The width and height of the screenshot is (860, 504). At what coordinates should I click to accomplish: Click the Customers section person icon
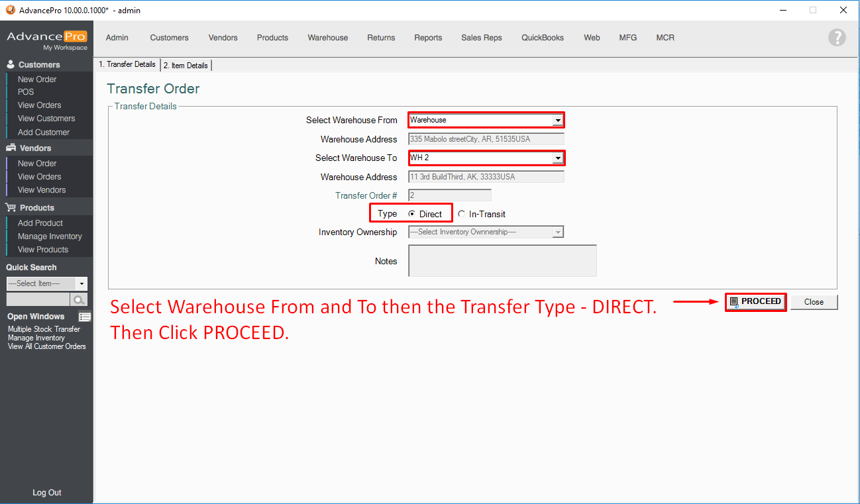[11, 64]
